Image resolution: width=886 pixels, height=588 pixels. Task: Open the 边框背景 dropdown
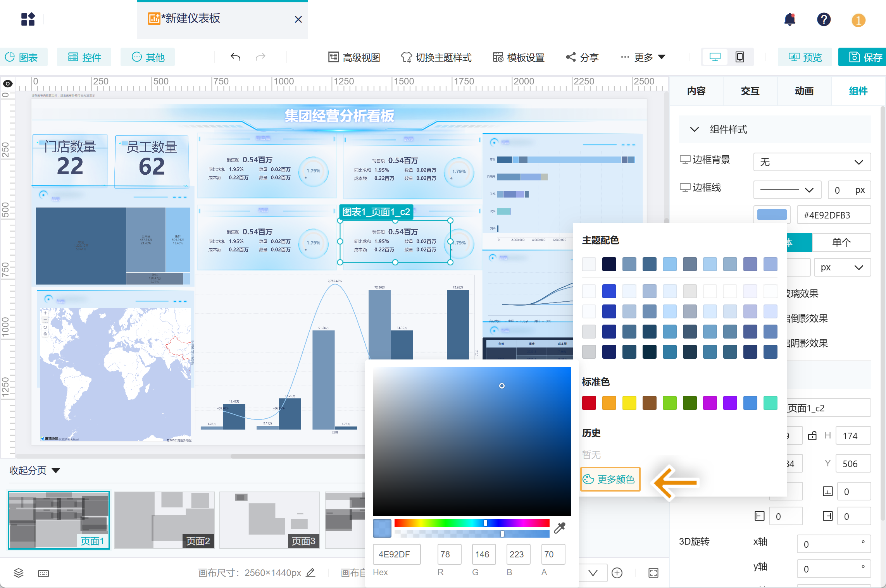coord(812,162)
